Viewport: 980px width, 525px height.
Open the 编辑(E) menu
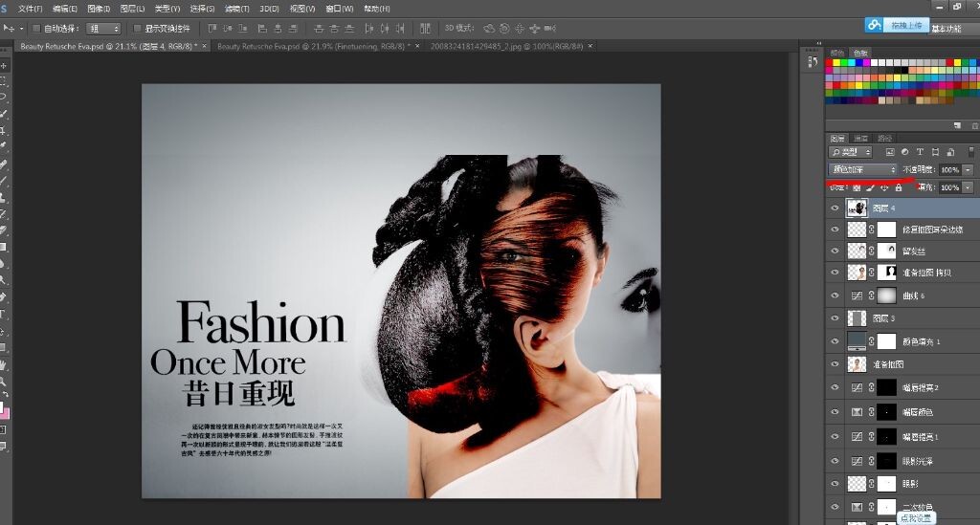[65, 9]
